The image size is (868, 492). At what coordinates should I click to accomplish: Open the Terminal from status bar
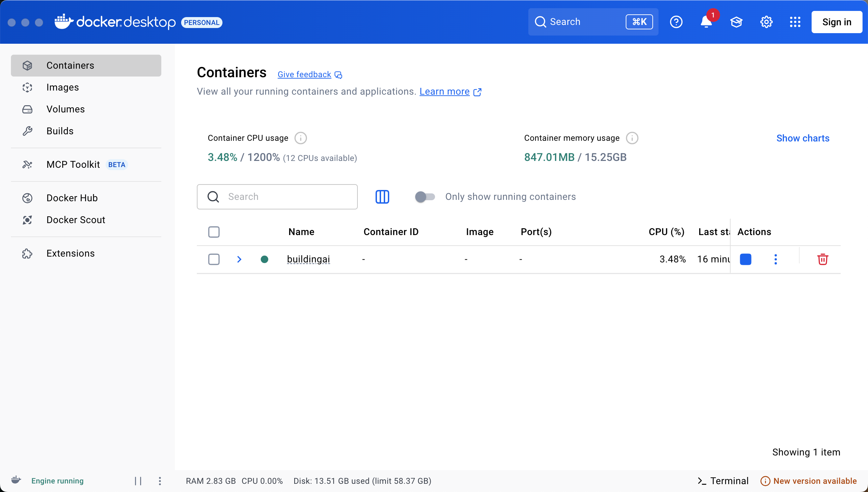click(x=722, y=481)
